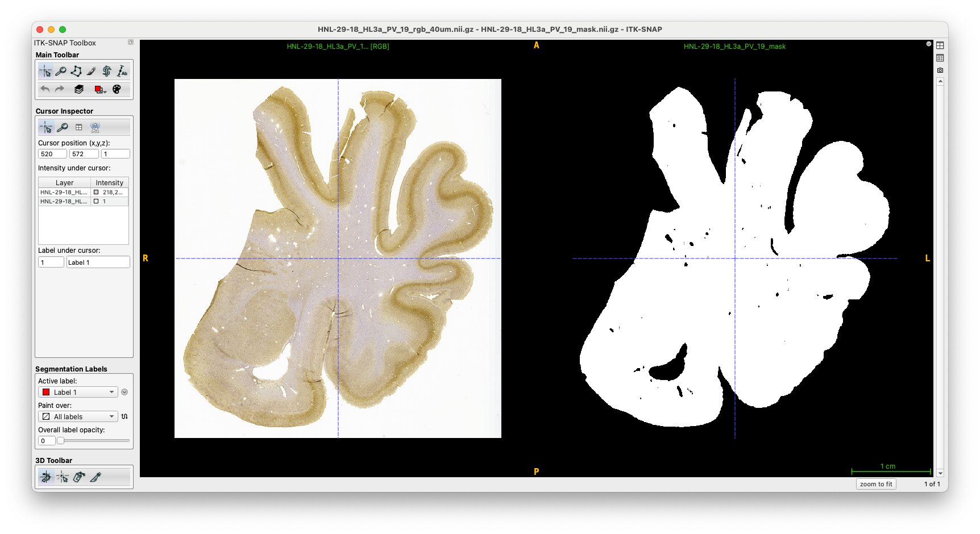Open the Active label dropdown
Viewport: 980px width, 534px height.
click(78, 392)
